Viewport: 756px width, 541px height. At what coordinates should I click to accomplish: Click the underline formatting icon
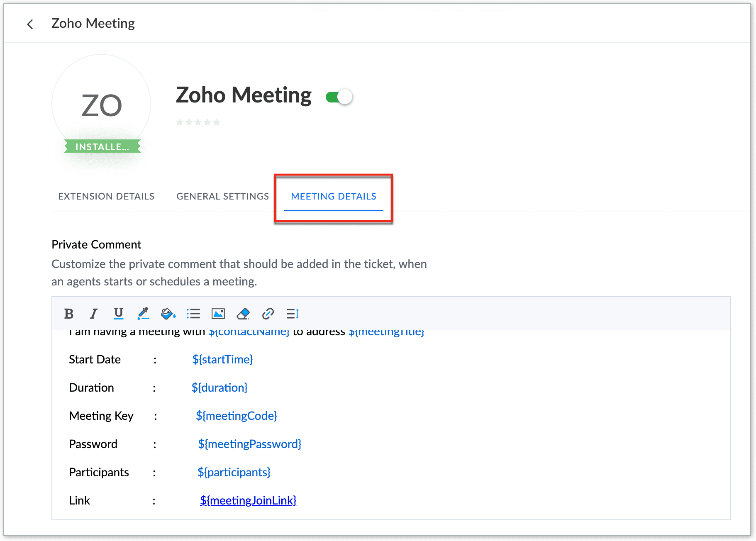click(119, 314)
